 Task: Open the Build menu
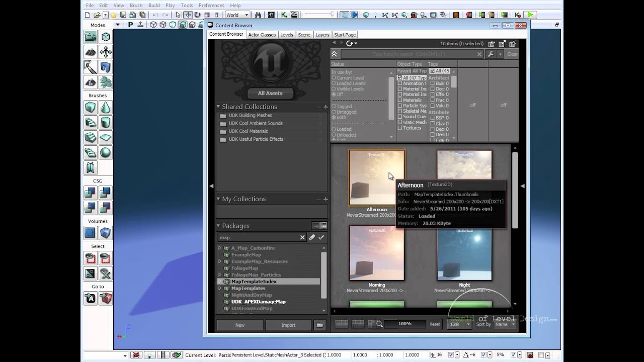click(x=154, y=5)
